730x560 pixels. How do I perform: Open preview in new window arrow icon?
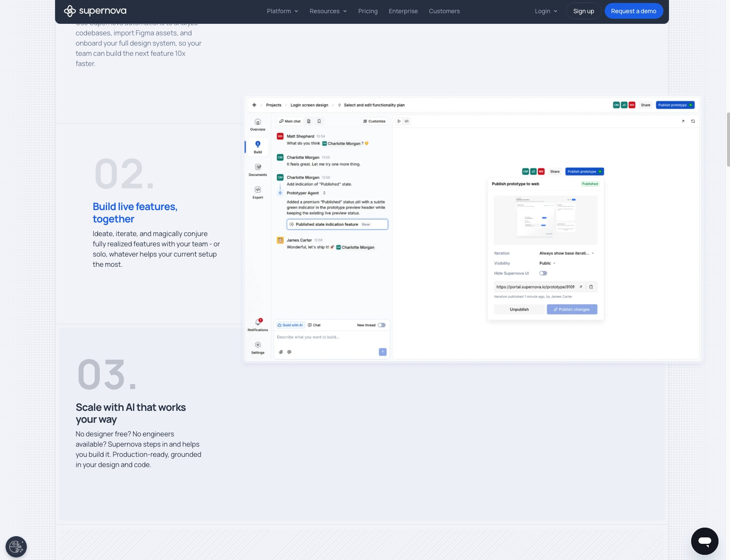coord(683,121)
